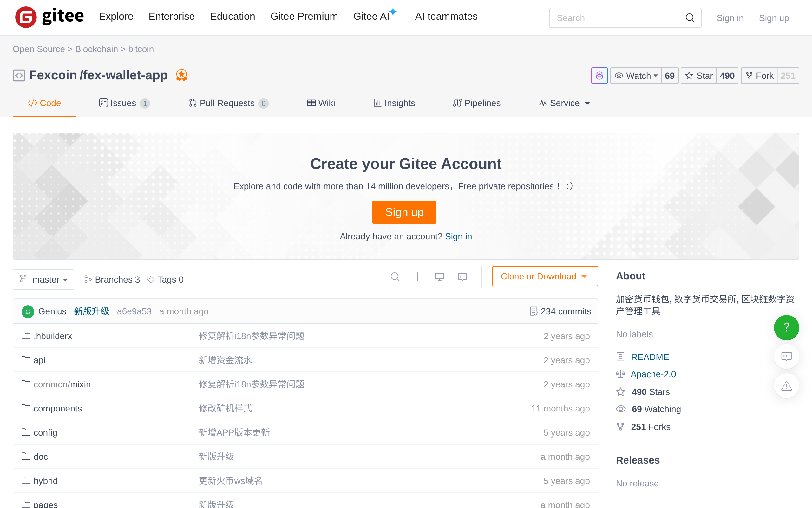
Task: Click the search magnifier icon in header
Action: click(x=690, y=18)
